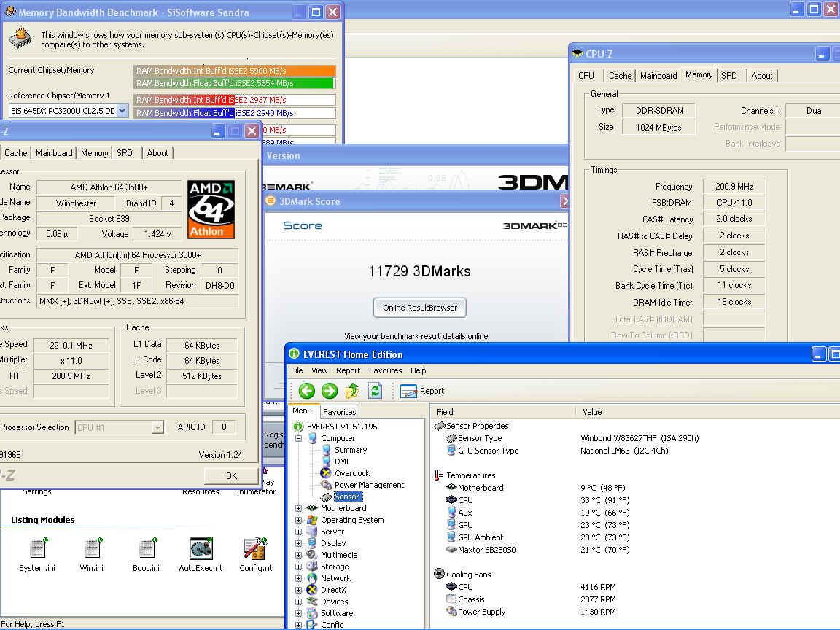Select the Overclock item in EVEREST tree

point(352,473)
